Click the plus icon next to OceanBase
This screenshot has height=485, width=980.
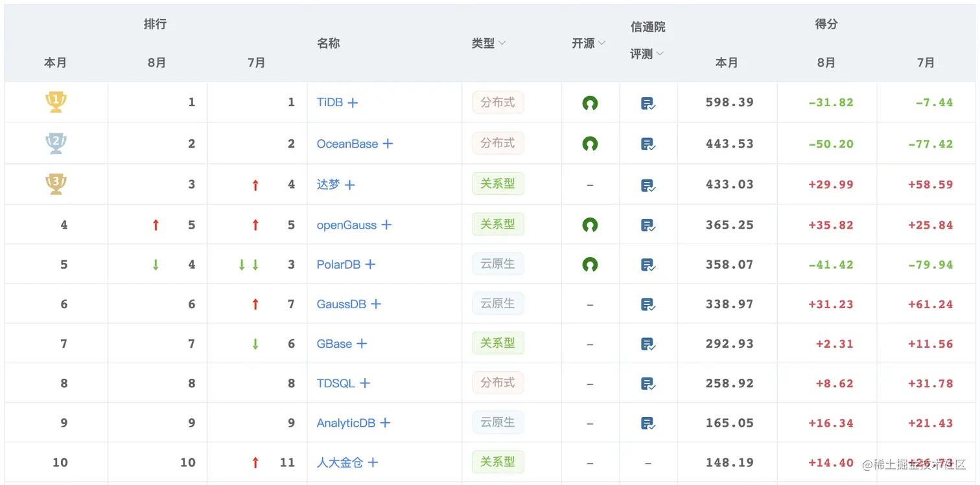point(388,144)
